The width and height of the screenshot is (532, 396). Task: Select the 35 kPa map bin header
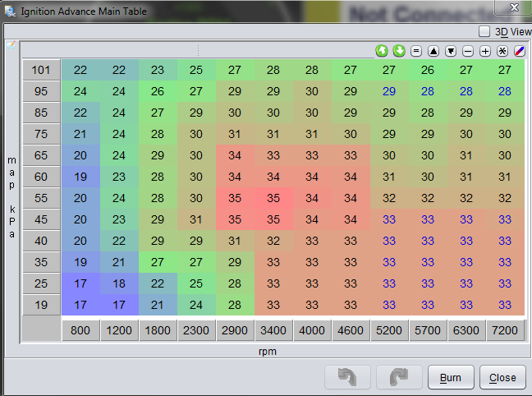[41, 262]
